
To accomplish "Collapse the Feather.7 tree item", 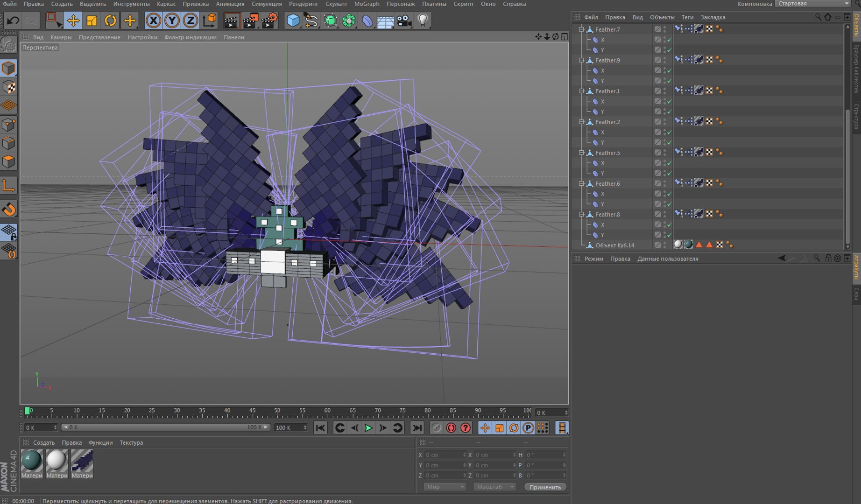I will (x=582, y=29).
